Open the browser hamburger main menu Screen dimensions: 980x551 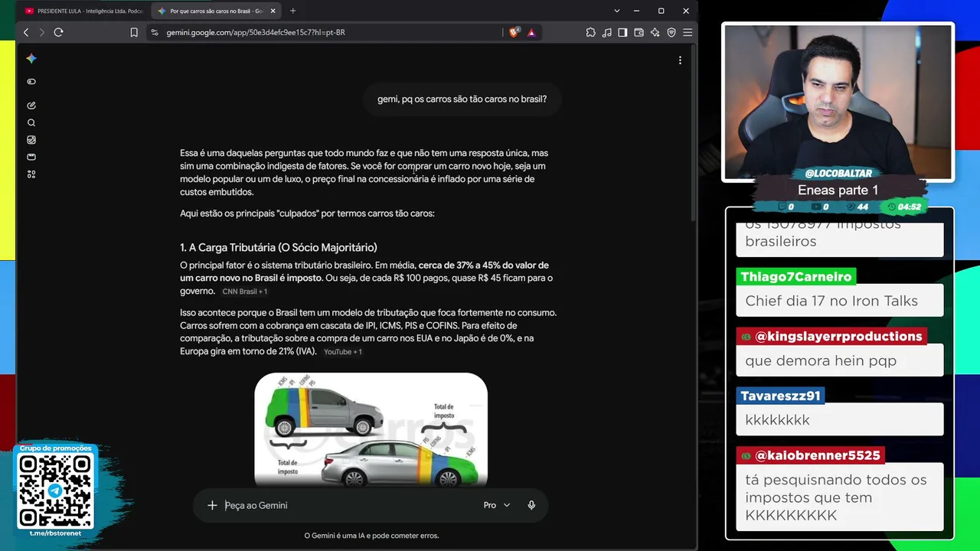click(x=688, y=32)
